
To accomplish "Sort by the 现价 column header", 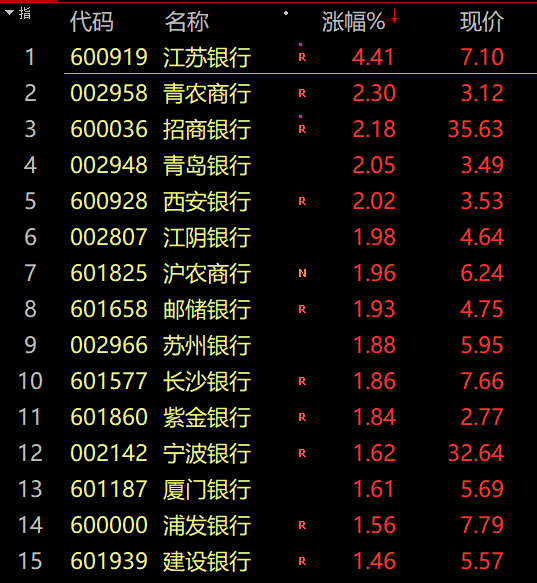I will point(482,22).
